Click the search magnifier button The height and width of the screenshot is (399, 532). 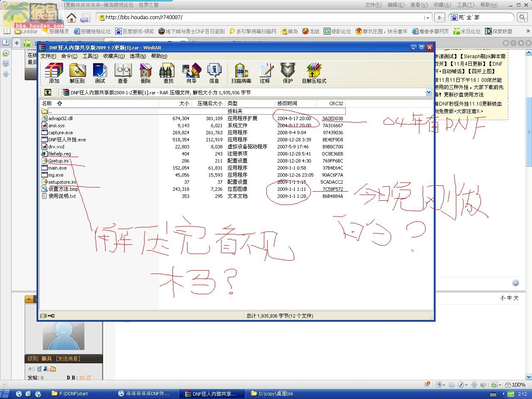click(x=522, y=17)
